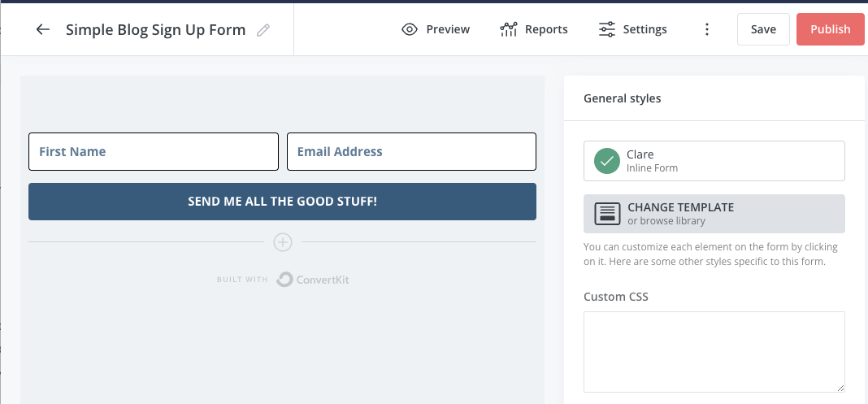Click the General styles heading

pyautogui.click(x=623, y=98)
